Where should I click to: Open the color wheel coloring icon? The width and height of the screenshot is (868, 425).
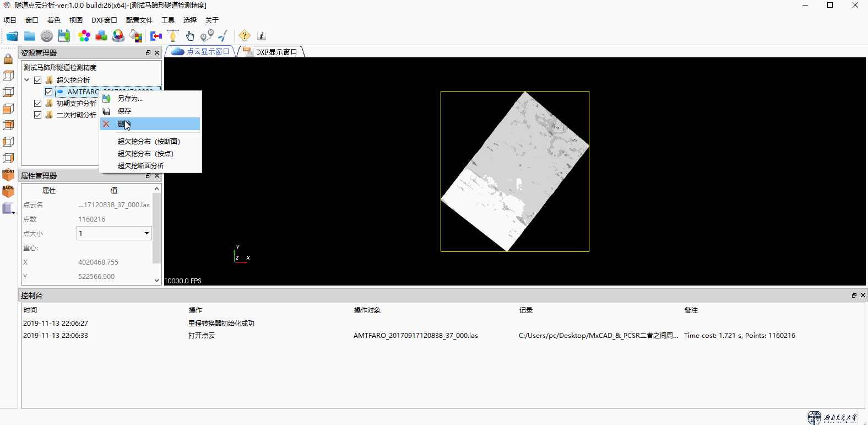click(x=118, y=36)
